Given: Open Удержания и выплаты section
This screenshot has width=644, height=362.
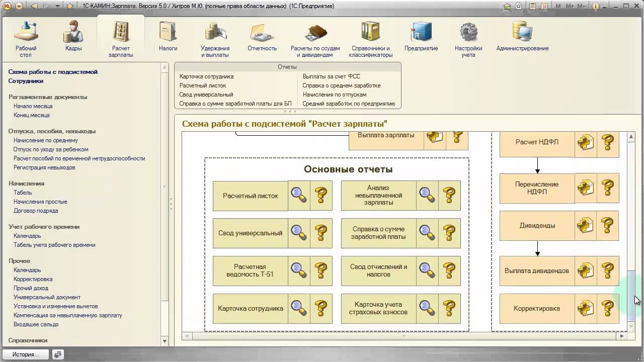Looking at the screenshot, I should pyautogui.click(x=215, y=39).
